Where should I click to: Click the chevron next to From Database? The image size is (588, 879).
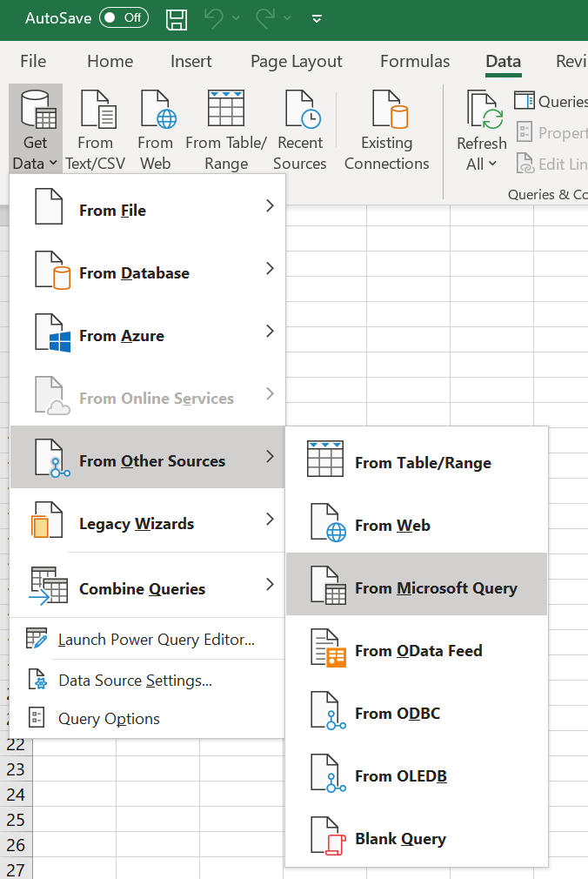pos(270,269)
